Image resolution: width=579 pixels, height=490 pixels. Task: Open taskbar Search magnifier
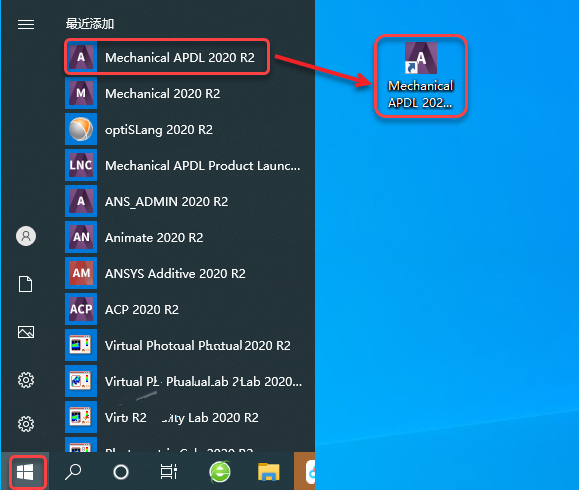[x=73, y=472]
